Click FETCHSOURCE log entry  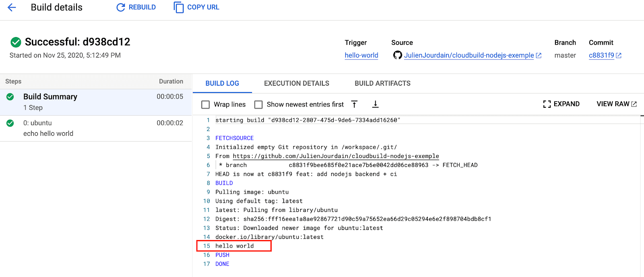pos(234,138)
